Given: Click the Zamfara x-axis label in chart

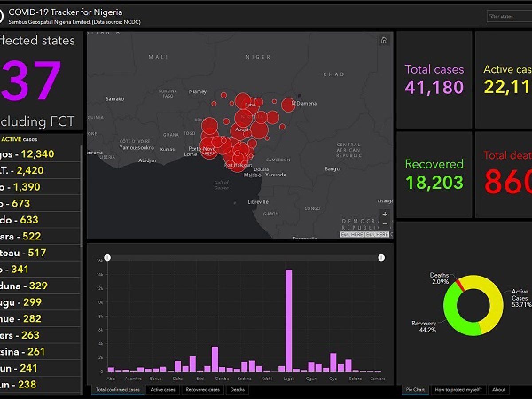Looking at the screenshot, I should tap(378, 379).
